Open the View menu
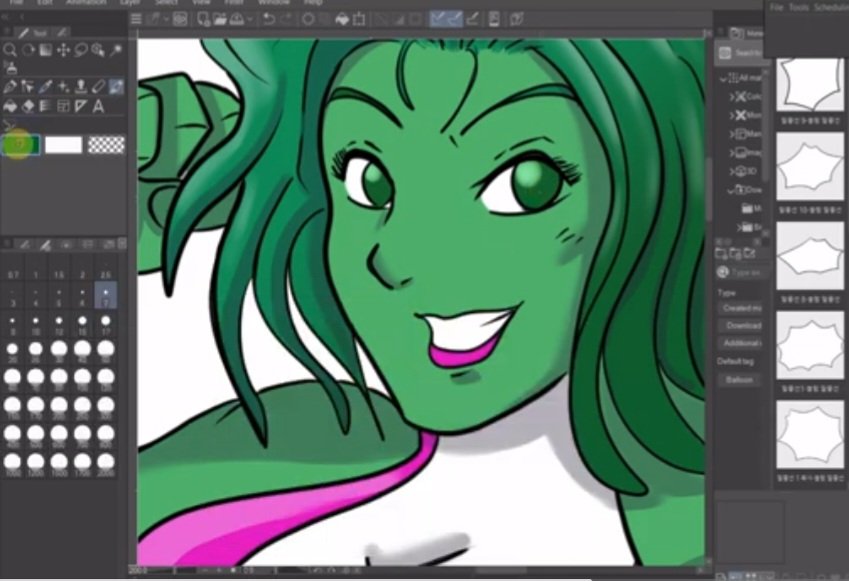Screen dimensions: 849x581 (201, 2)
